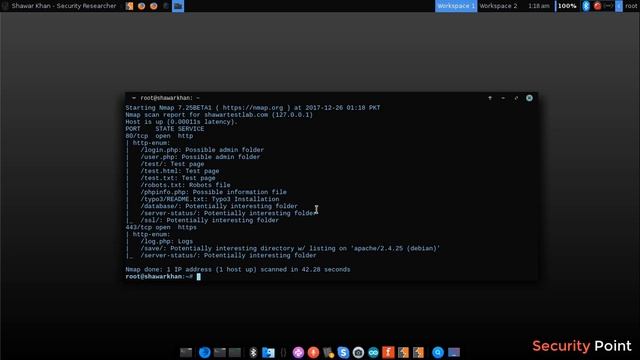This screenshot has width=640, height=360.
Task: Click the /user.php: Possible admin folder line
Action: pyautogui.click(x=200, y=157)
